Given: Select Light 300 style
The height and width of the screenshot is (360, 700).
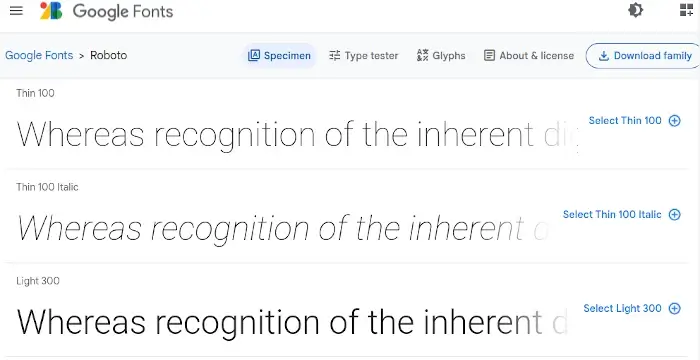Looking at the screenshot, I should tap(622, 308).
